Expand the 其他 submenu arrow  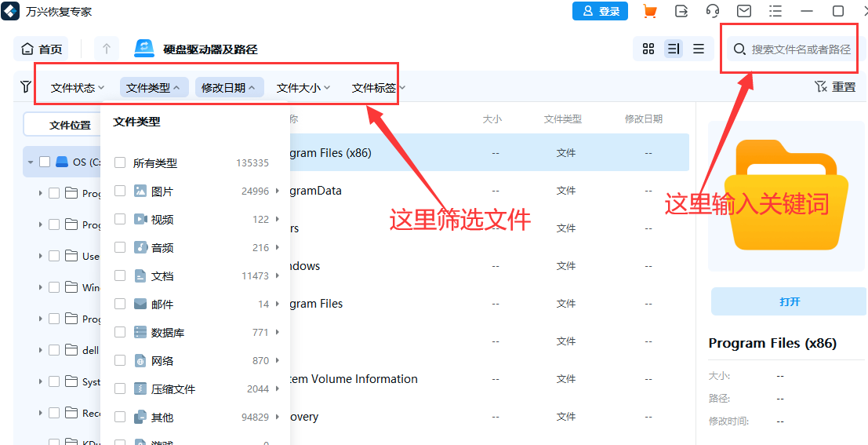point(278,418)
